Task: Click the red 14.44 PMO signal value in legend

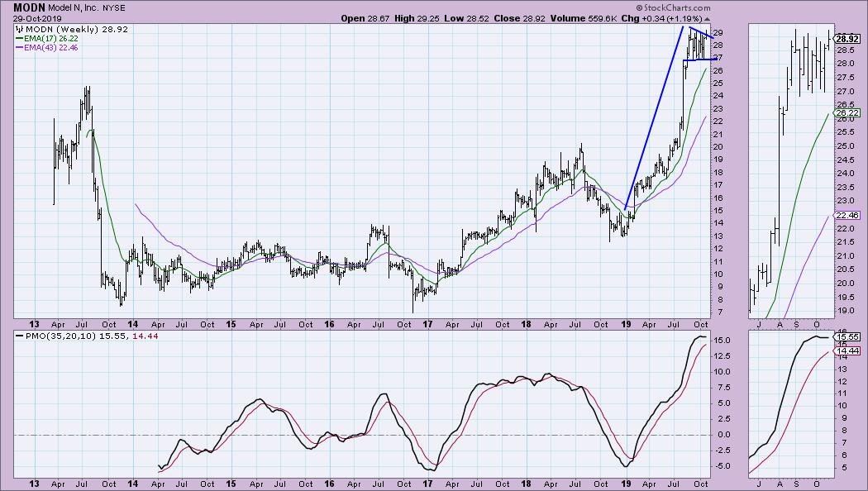Action: click(x=145, y=336)
